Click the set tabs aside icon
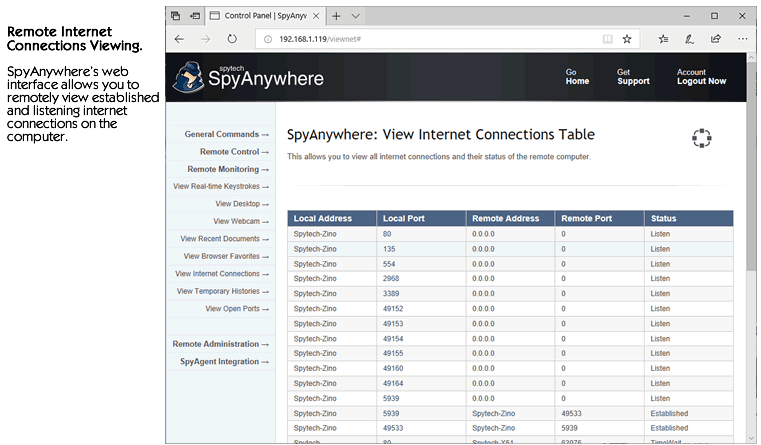Image resolution: width=761 pixels, height=445 pixels. coord(195,16)
